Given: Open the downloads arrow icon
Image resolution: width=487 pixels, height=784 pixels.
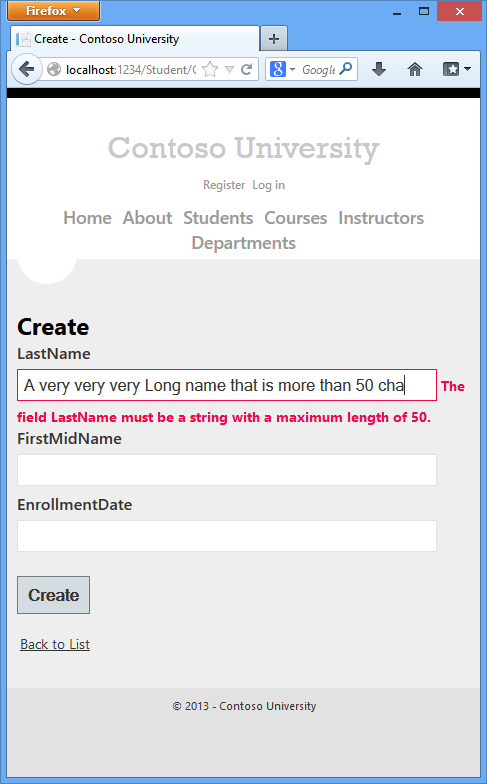Looking at the screenshot, I should [x=379, y=70].
